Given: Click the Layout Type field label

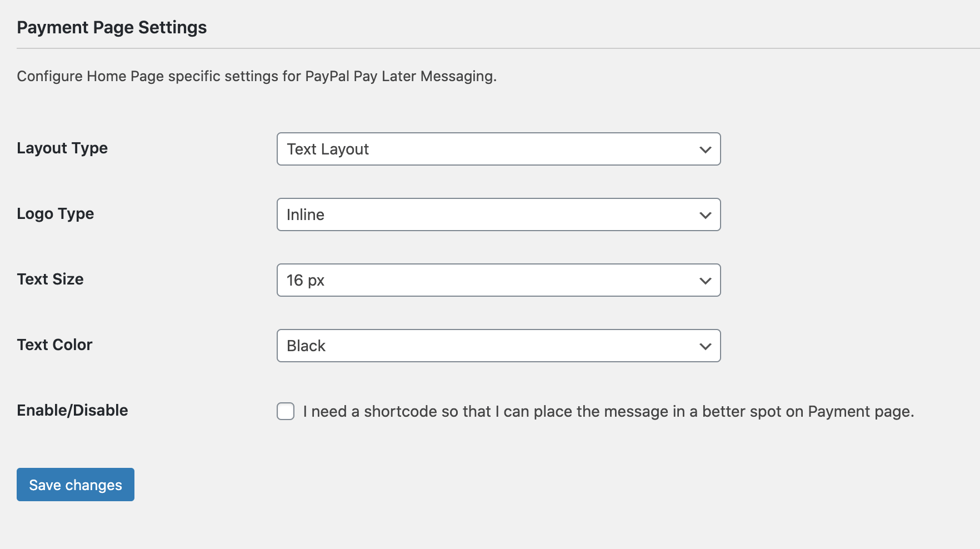Looking at the screenshot, I should tap(62, 148).
